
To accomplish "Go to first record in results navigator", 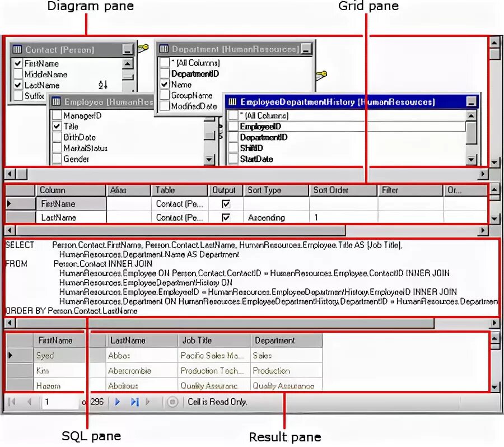I will (12, 402).
